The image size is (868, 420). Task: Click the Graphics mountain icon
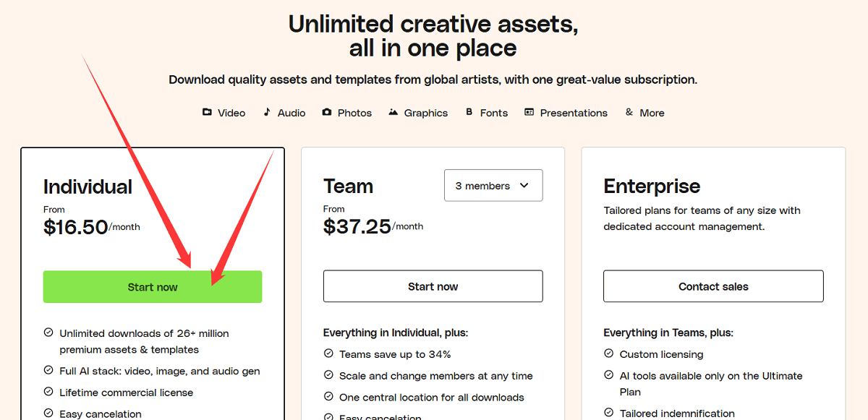click(393, 112)
